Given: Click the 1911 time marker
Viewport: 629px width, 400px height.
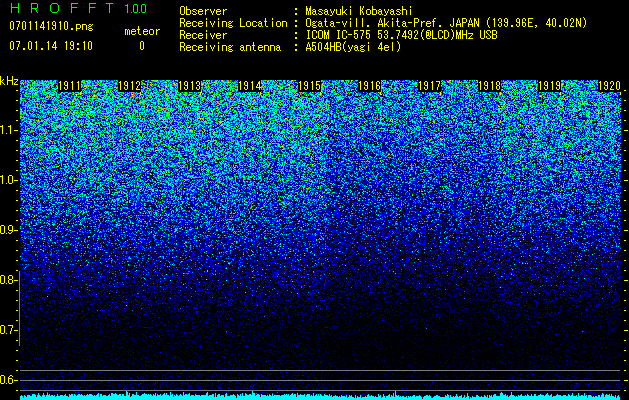Looking at the screenshot, I should (70, 86).
